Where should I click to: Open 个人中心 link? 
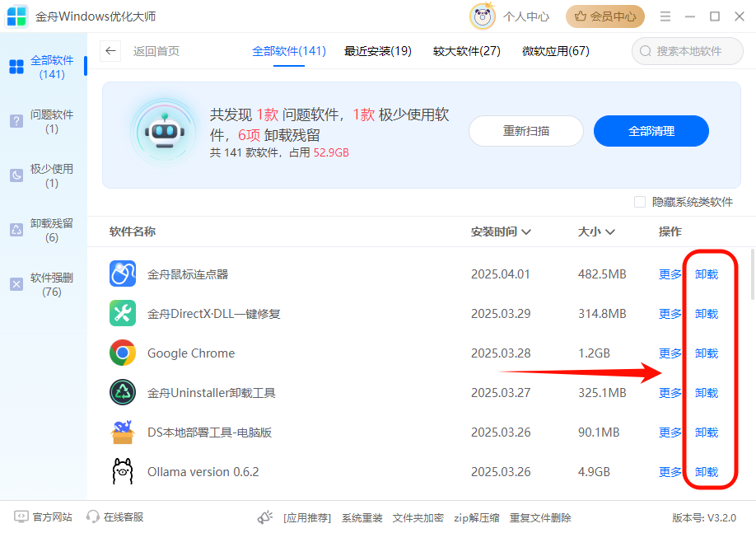526,16
